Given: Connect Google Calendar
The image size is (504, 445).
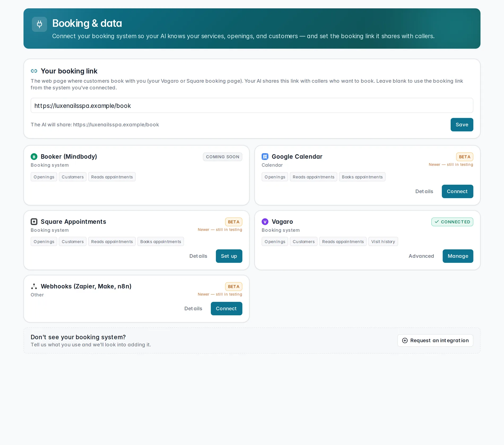Looking at the screenshot, I should tap(457, 191).
